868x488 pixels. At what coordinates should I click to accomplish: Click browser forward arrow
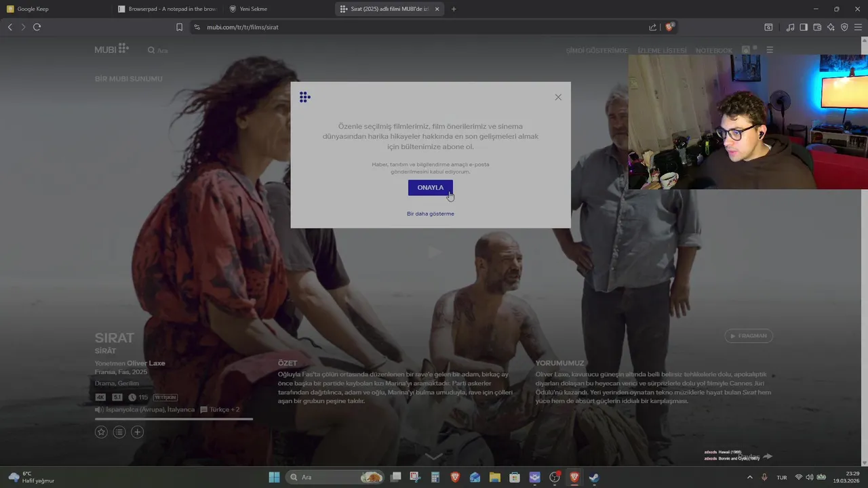pyautogui.click(x=23, y=27)
